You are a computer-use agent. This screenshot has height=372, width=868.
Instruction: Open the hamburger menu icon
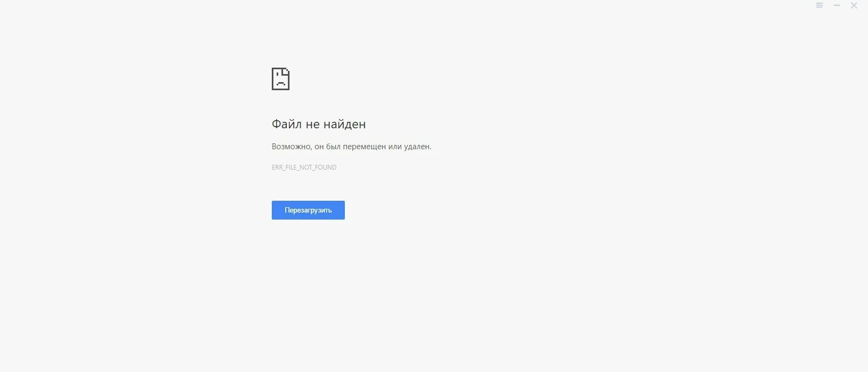pos(820,5)
